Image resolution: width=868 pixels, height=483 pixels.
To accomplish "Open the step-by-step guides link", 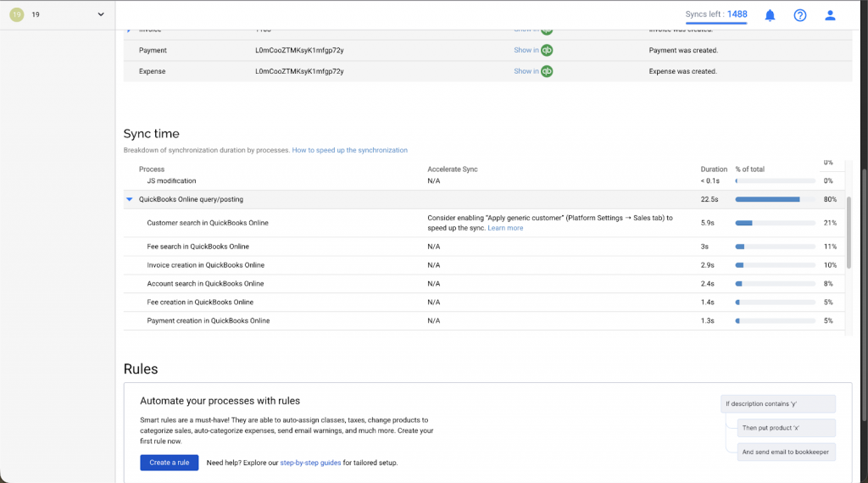I will [310, 463].
